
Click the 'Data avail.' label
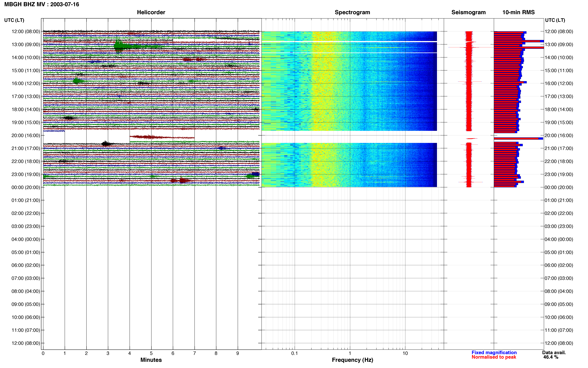(x=554, y=353)
